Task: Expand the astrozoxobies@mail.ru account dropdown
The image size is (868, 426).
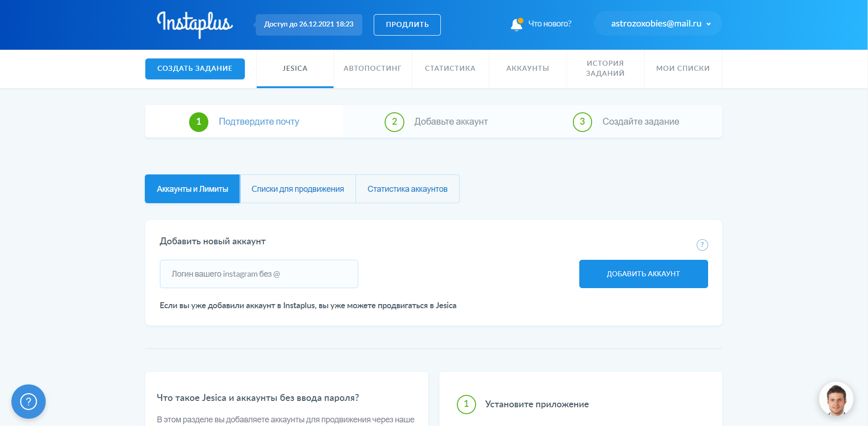Action: point(658,23)
